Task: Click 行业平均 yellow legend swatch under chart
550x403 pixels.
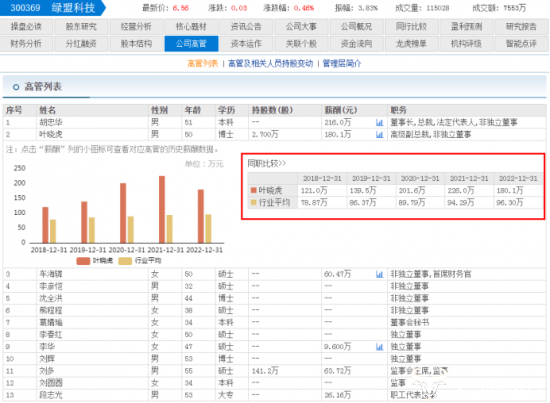Action: [x=125, y=261]
